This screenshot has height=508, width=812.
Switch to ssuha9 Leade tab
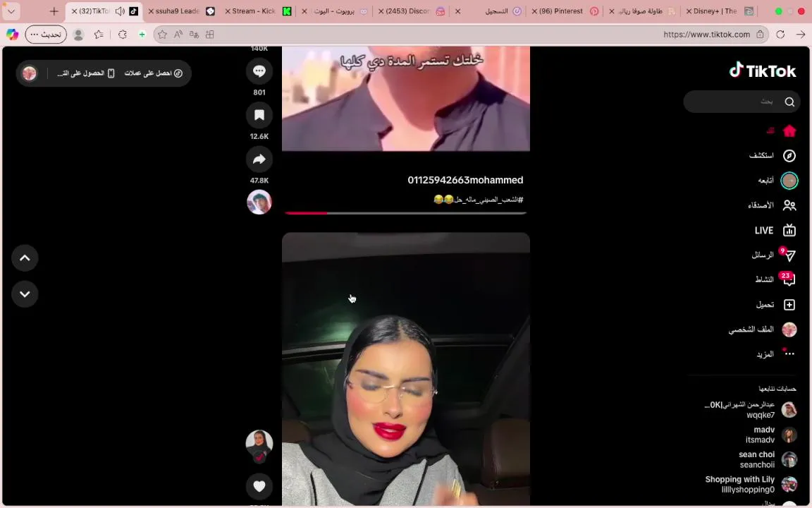pos(181,11)
